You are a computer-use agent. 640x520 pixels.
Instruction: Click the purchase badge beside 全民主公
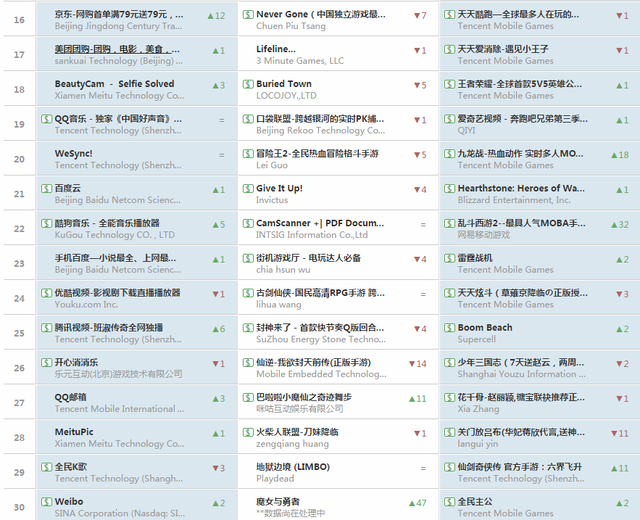coord(449,502)
